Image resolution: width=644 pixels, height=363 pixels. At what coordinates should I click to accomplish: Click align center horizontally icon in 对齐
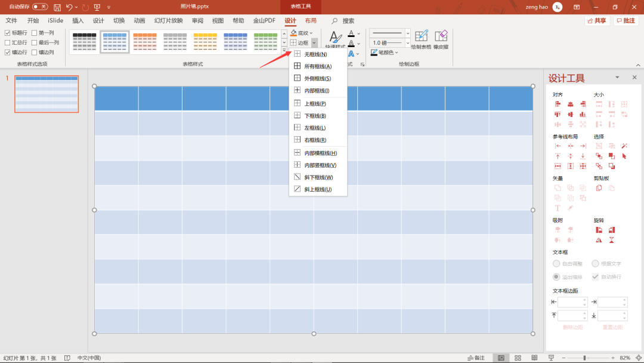(571, 104)
